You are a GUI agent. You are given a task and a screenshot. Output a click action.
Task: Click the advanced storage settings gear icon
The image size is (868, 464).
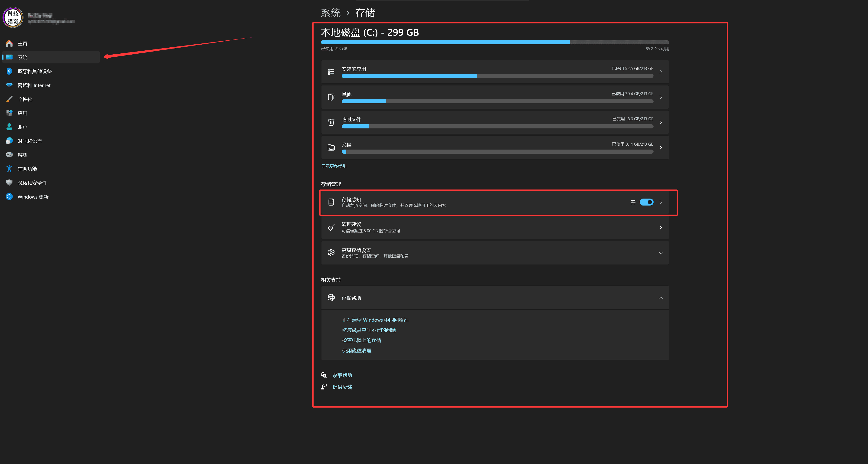pyautogui.click(x=331, y=253)
